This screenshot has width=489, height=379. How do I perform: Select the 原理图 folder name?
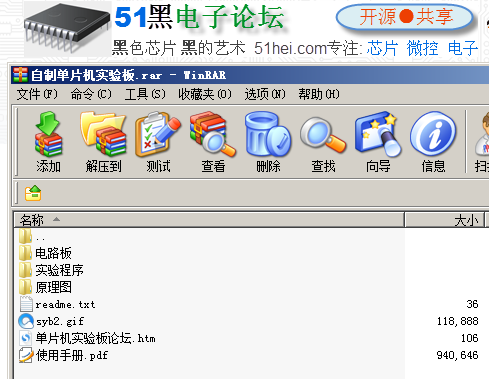(53, 287)
